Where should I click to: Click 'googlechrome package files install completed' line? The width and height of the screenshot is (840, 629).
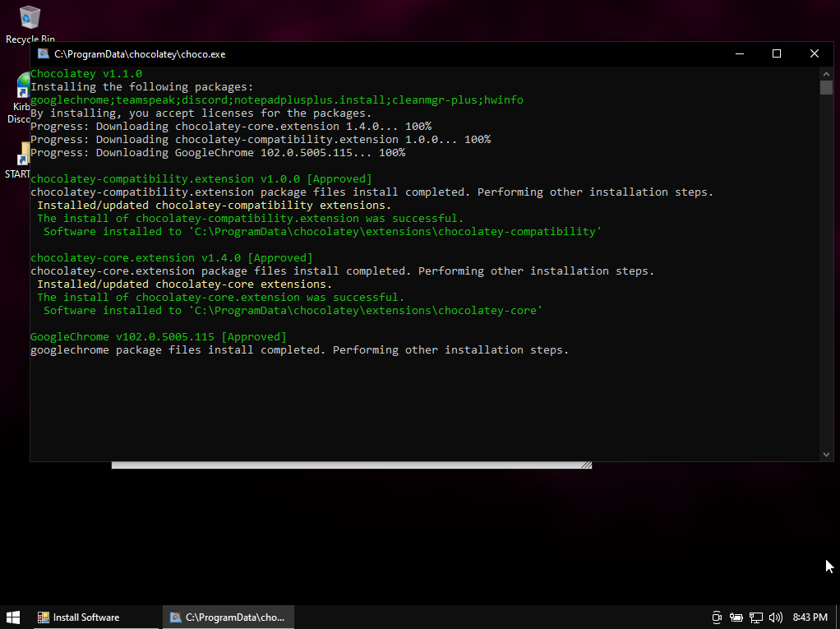click(299, 350)
